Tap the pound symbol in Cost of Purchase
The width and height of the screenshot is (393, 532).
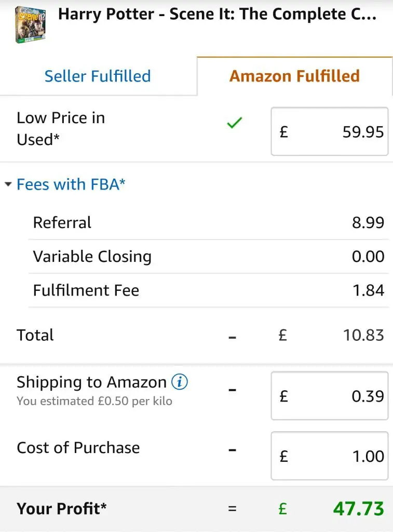click(x=284, y=456)
